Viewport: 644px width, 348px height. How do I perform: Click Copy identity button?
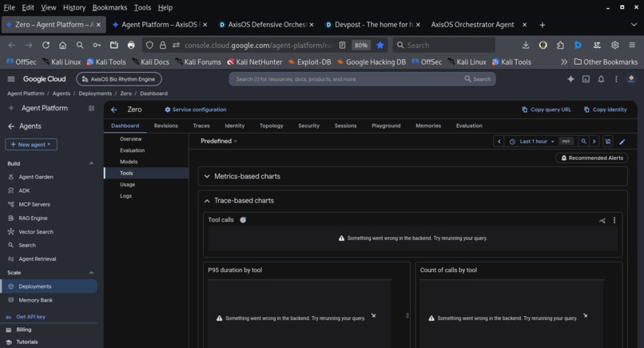pos(606,110)
